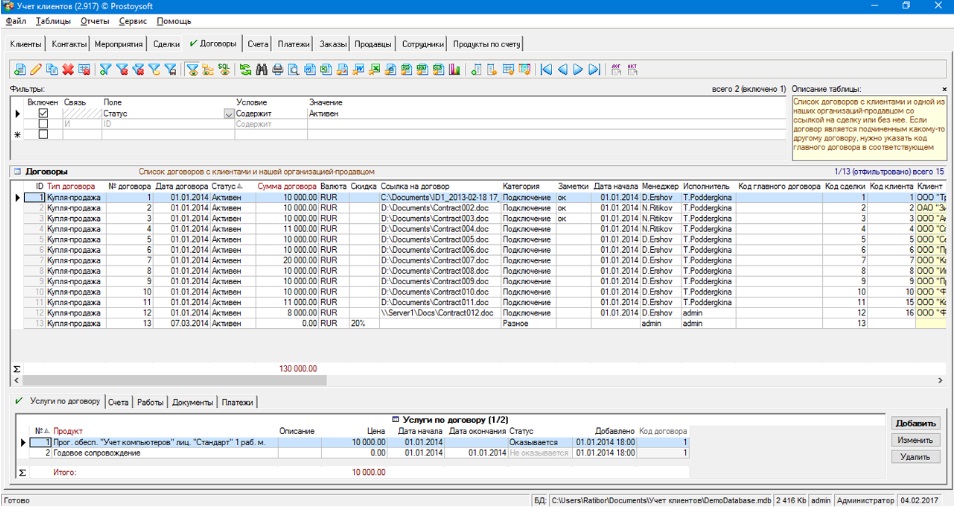Click the red X delete record icon

(x=68, y=70)
